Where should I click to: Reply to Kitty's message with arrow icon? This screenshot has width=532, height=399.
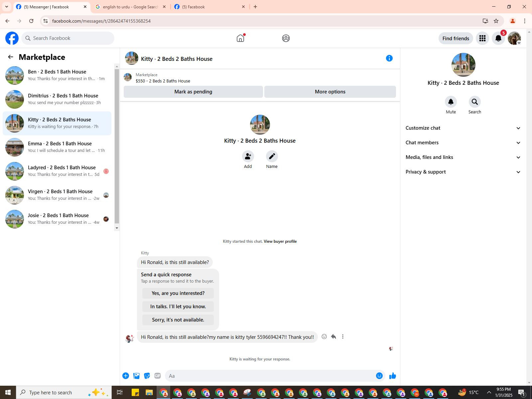point(333,336)
